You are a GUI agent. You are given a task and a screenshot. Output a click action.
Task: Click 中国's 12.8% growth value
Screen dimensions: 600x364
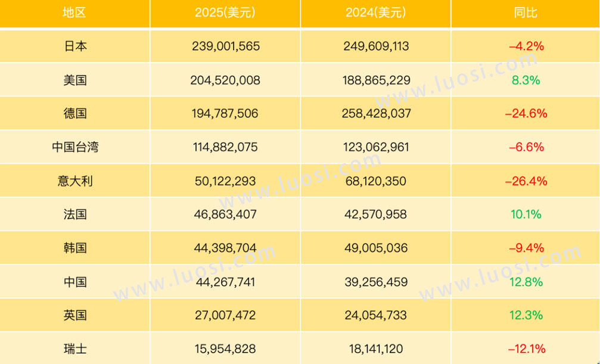click(526, 281)
